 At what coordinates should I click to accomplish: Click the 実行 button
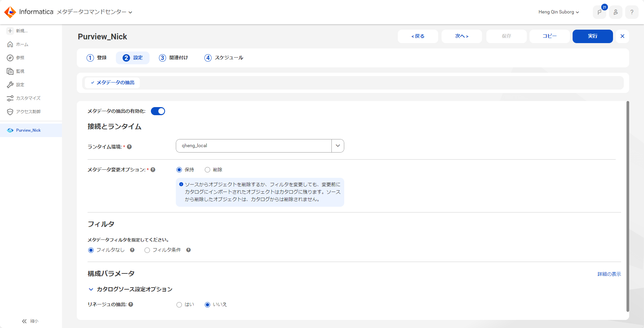click(x=593, y=36)
